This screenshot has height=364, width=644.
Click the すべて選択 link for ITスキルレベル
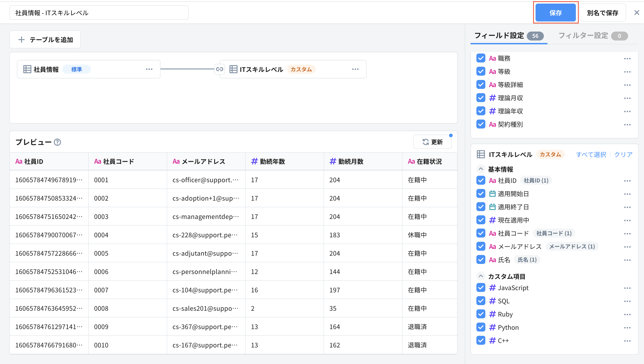click(591, 154)
